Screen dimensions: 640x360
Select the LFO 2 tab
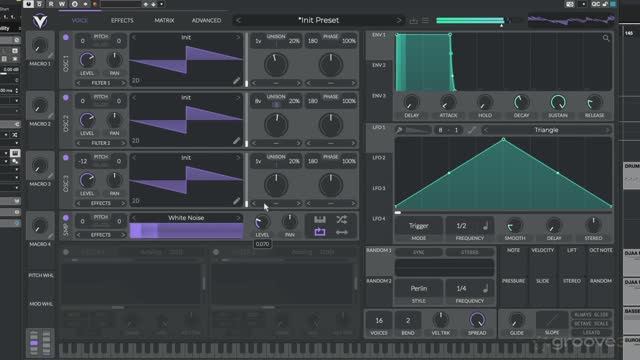379,158
